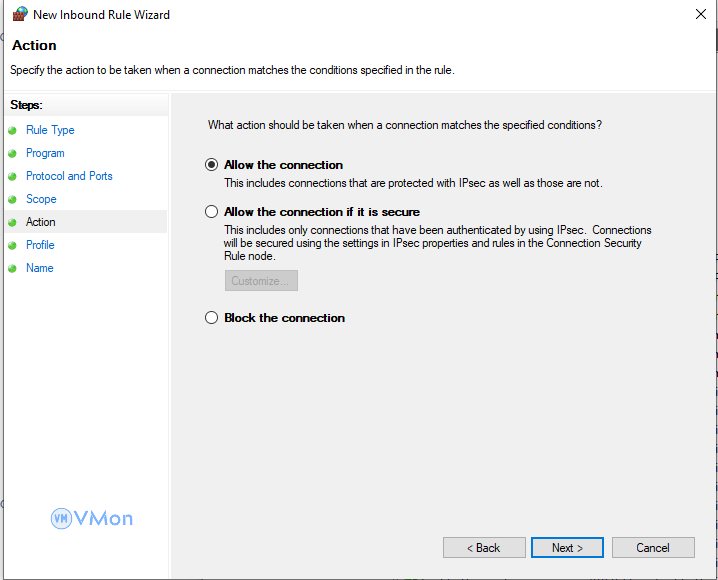
Task: Click the Back button
Action: [484, 548]
